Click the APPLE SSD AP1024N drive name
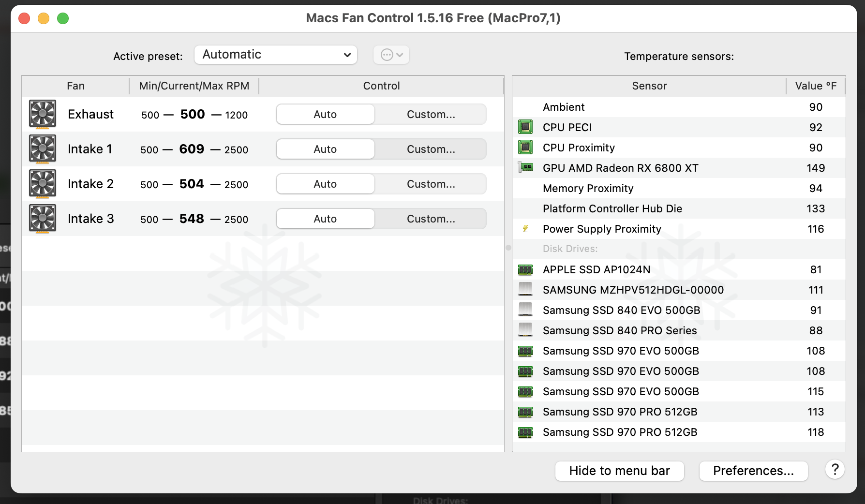The height and width of the screenshot is (504, 865). coord(597,269)
